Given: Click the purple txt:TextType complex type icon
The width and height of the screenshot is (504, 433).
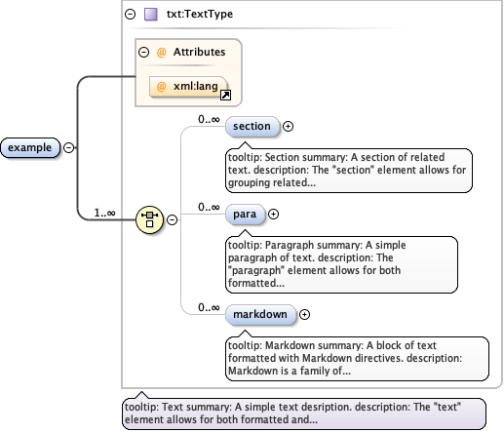Looking at the screenshot, I should coord(151,15).
